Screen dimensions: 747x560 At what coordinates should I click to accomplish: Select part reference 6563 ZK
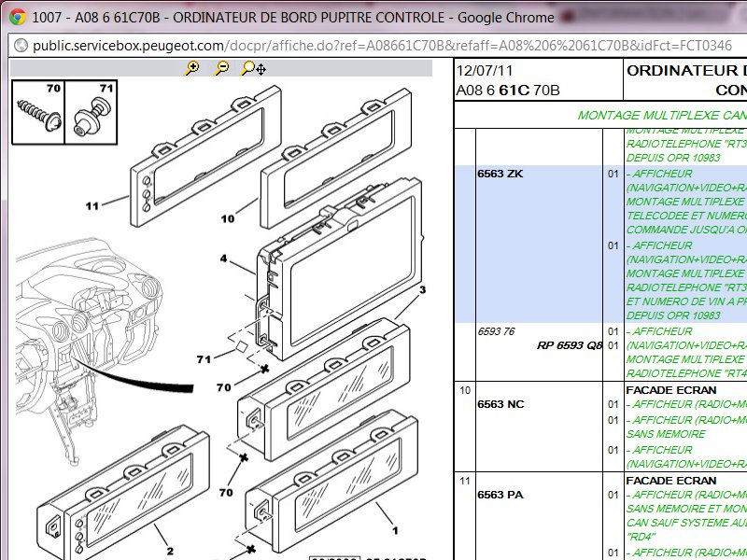(500, 174)
